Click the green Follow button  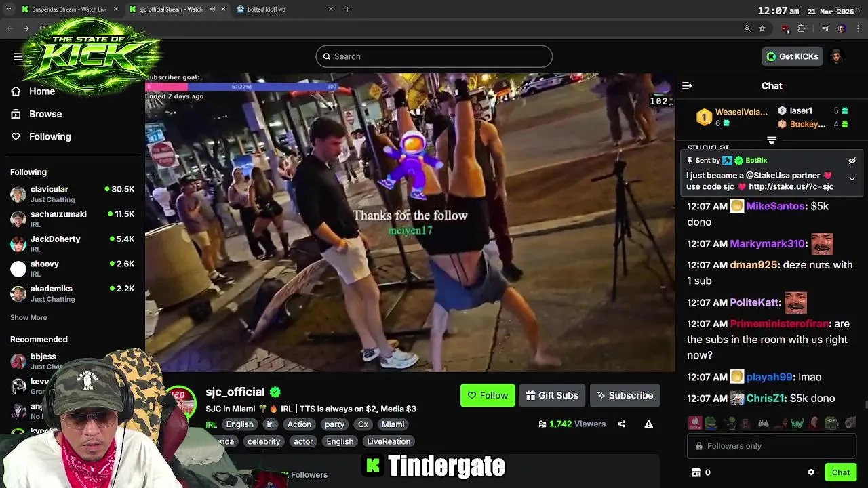[488, 395]
